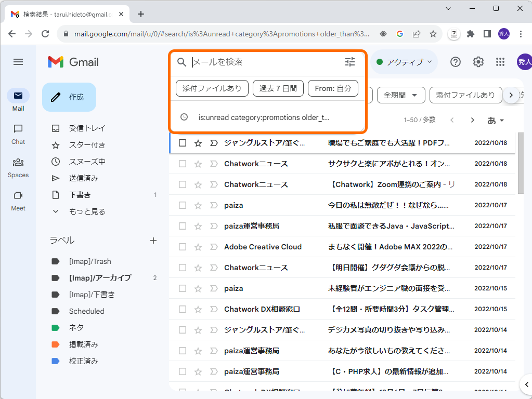Star the Chatworkニュース email
This screenshot has height=399, width=532.
coord(198,163)
